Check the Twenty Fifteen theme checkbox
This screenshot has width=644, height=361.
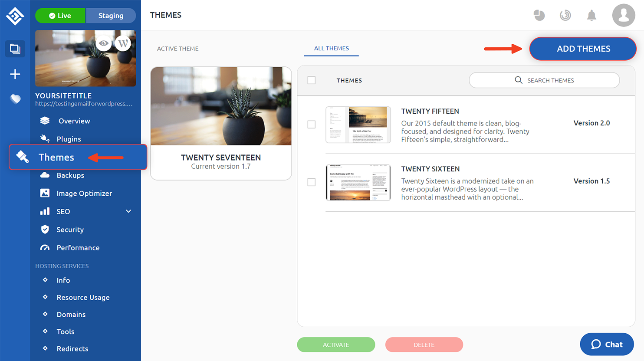coord(311,125)
